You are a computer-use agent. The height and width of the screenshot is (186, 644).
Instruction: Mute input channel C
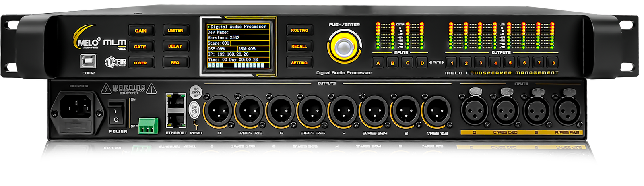(407, 63)
